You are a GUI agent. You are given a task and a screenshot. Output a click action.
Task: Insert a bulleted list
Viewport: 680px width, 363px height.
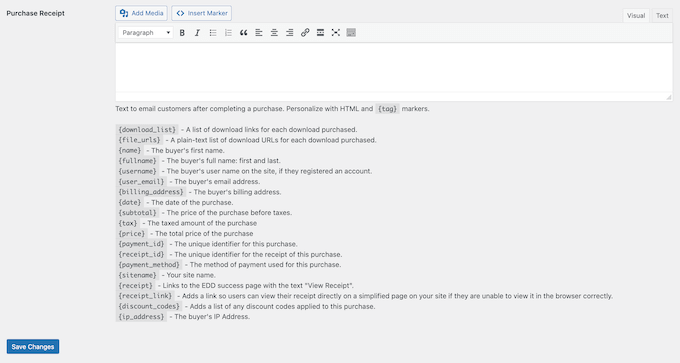(x=213, y=33)
